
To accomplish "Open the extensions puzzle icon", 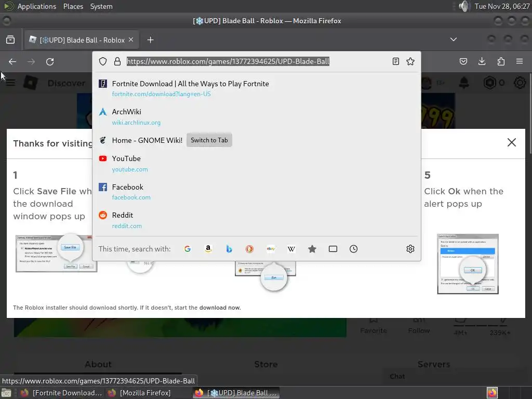I will point(501,61).
